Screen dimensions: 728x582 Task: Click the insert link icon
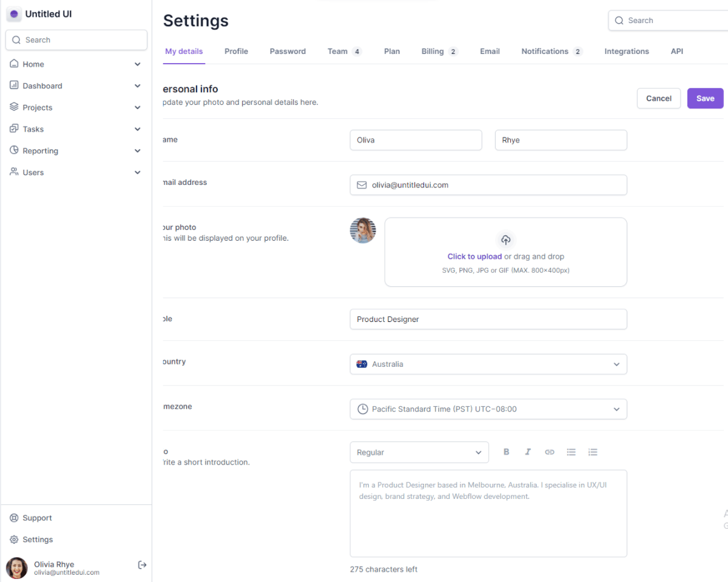pyautogui.click(x=550, y=452)
